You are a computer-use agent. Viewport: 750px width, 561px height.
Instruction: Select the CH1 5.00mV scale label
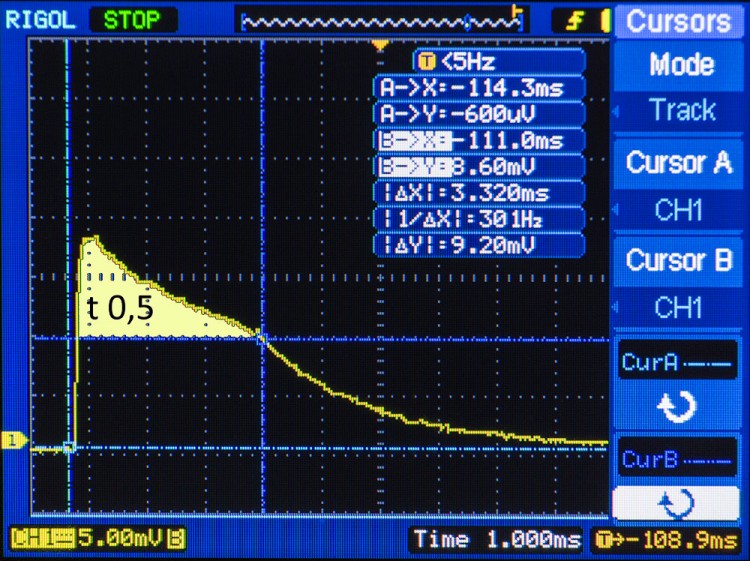98,540
